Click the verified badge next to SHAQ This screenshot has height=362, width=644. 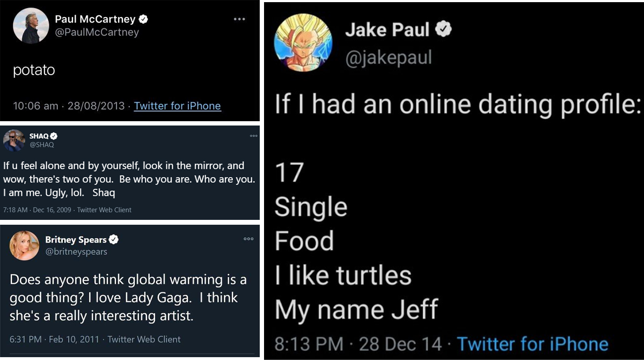54,137
